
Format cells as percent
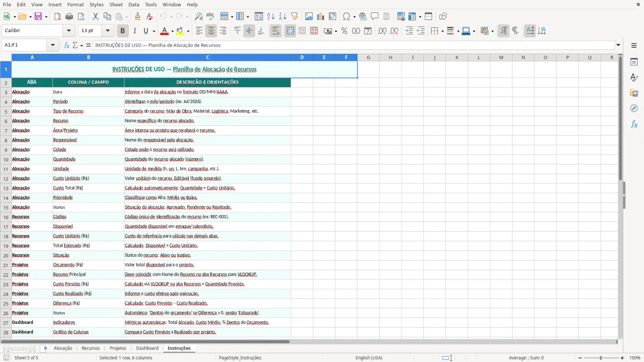coord(345,31)
